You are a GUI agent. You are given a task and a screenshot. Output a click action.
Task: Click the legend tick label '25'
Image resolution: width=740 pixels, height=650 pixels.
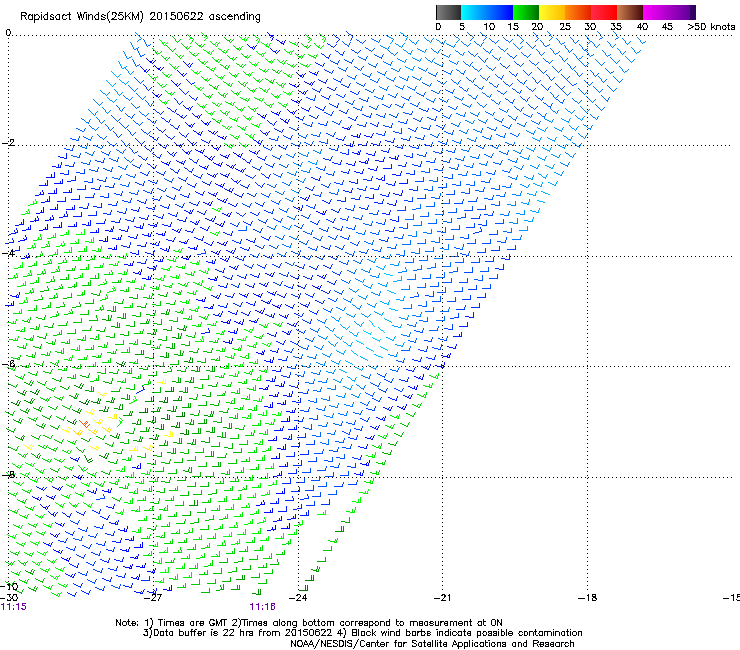565,27
